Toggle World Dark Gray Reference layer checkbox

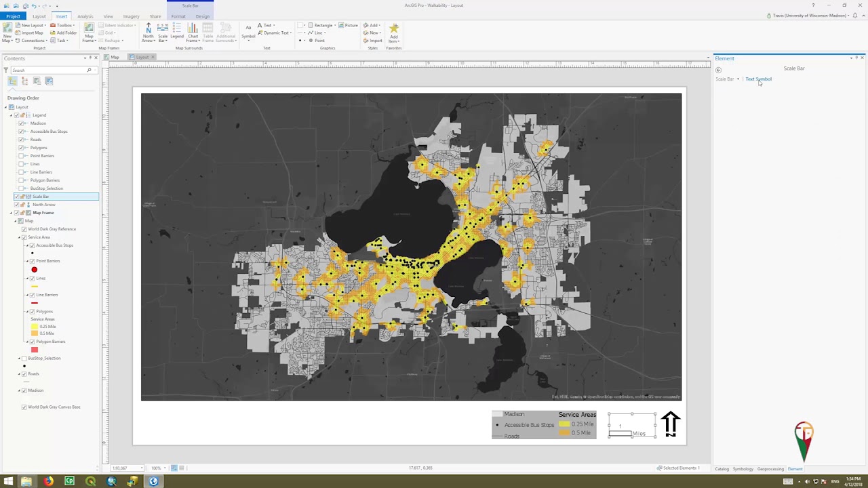tap(24, 229)
